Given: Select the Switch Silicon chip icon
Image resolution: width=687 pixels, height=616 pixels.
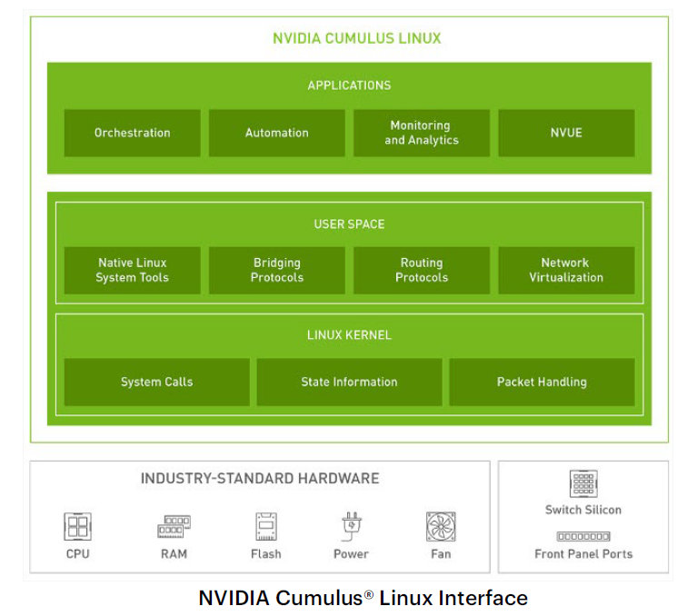Looking at the screenshot, I should click(x=582, y=483).
